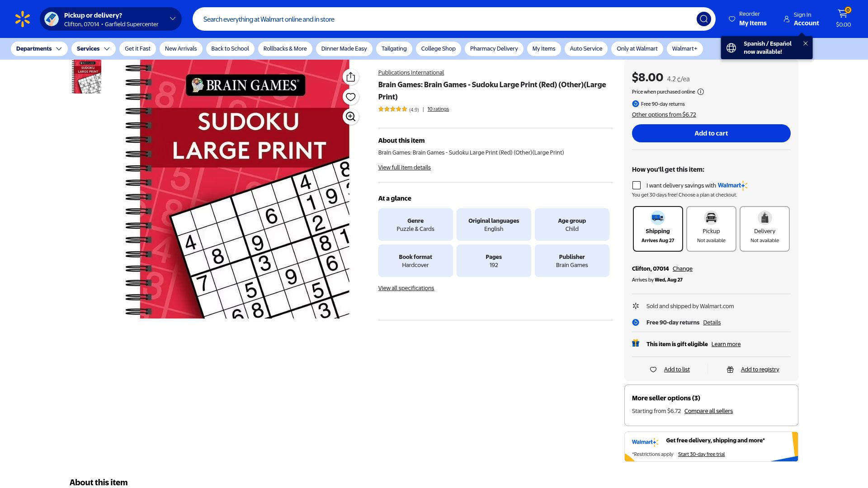Click the five-star rating
The width and height of the screenshot is (868, 488).
pyautogui.click(x=392, y=109)
